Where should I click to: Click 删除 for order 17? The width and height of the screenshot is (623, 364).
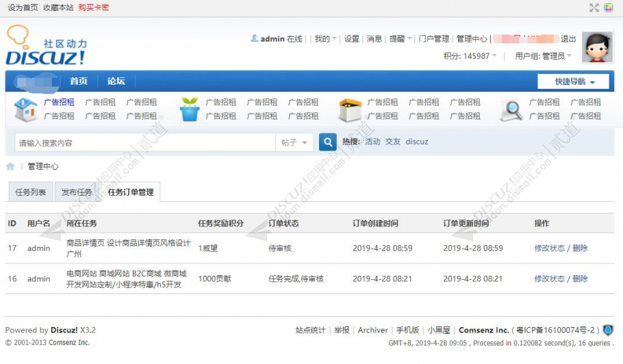pos(580,248)
